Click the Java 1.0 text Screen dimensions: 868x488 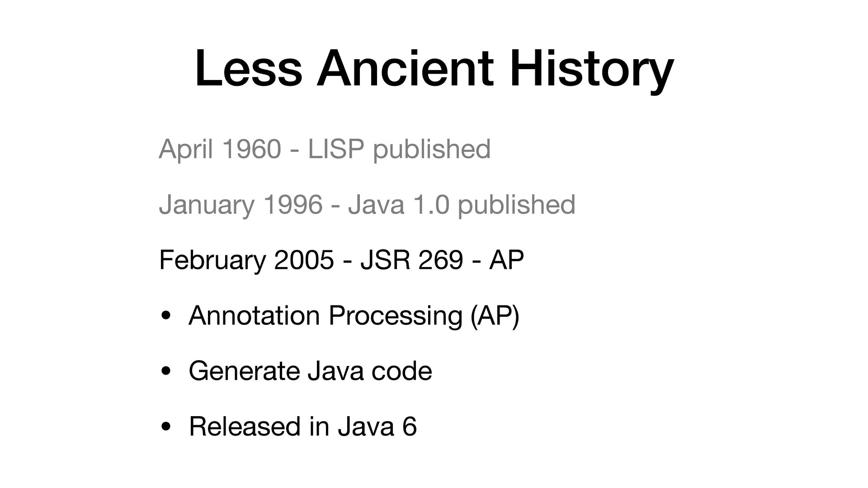398,205
